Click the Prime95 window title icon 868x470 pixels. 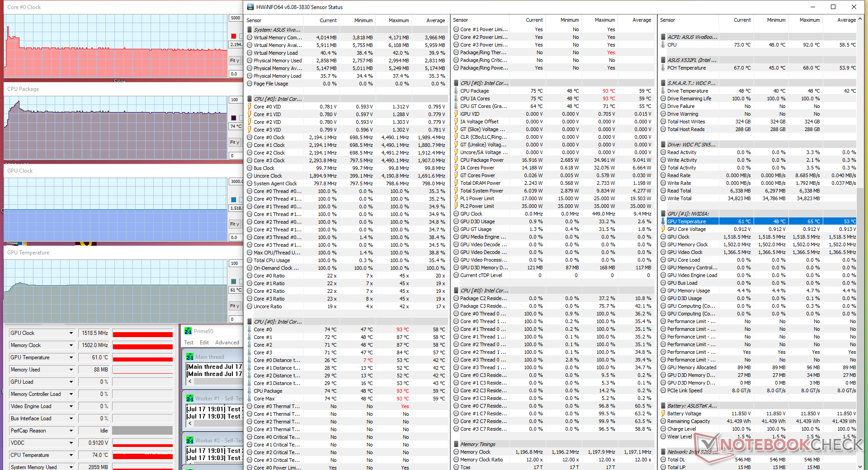[x=188, y=331]
